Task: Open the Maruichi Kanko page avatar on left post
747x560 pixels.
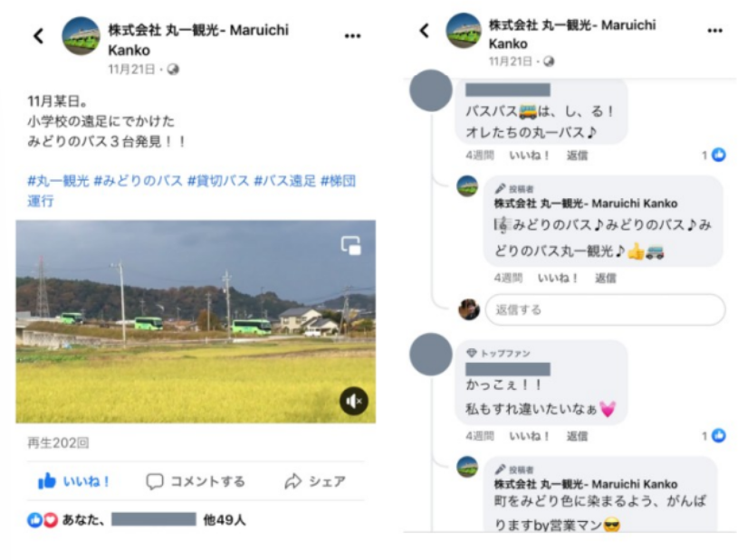Action: [81, 36]
